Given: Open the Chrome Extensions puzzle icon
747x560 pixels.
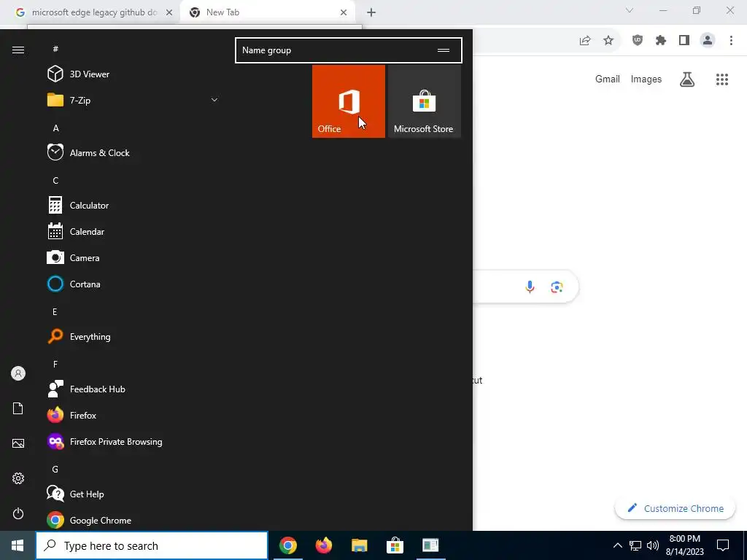Looking at the screenshot, I should point(661,41).
